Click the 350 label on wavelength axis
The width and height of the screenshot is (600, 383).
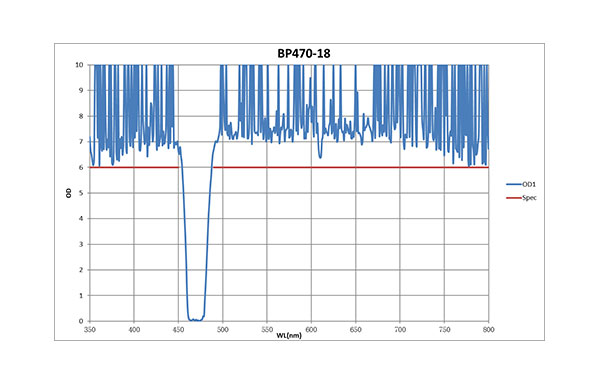click(x=90, y=329)
